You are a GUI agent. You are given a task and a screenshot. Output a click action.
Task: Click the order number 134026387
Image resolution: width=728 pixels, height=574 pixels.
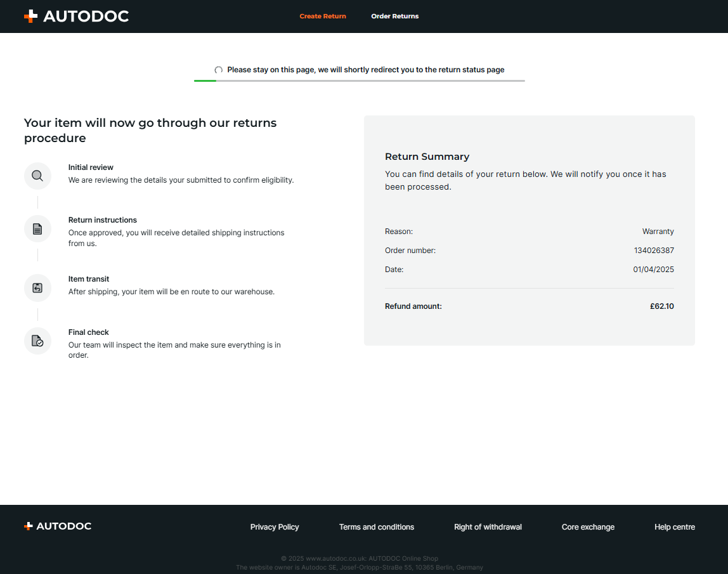pyautogui.click(x=654, y=251)
